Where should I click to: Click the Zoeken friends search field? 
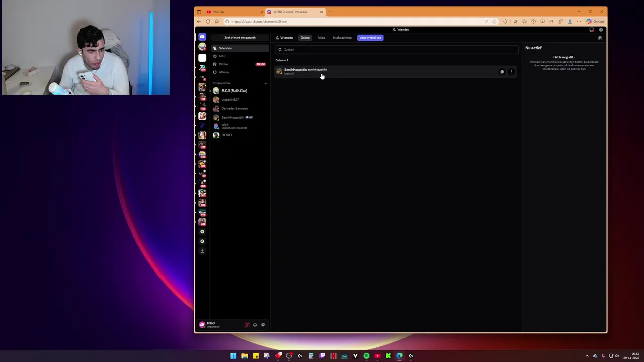tap(396, 50)
